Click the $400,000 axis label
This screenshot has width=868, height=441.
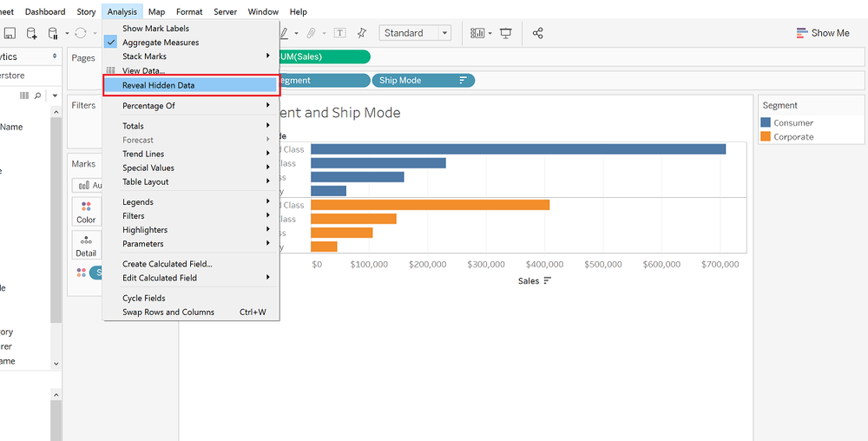545,265
